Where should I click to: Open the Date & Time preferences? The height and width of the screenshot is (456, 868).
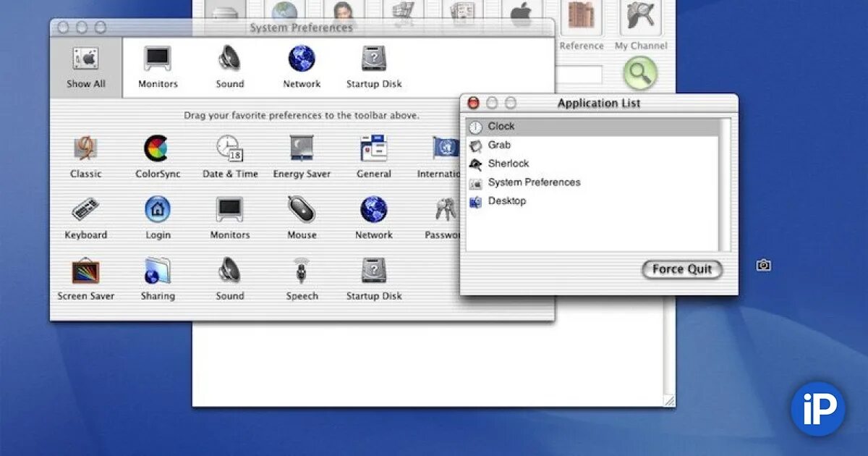click(230, 156)
